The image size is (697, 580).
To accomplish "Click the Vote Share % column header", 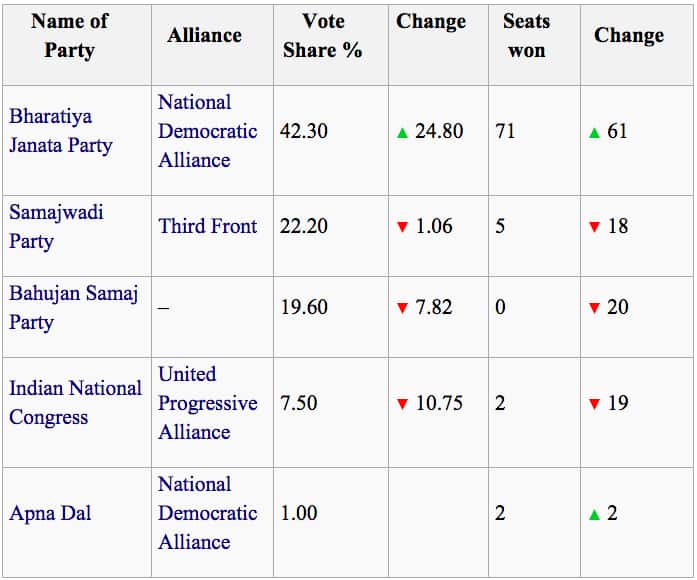I will pyautogui.click(x=322, y=36).
